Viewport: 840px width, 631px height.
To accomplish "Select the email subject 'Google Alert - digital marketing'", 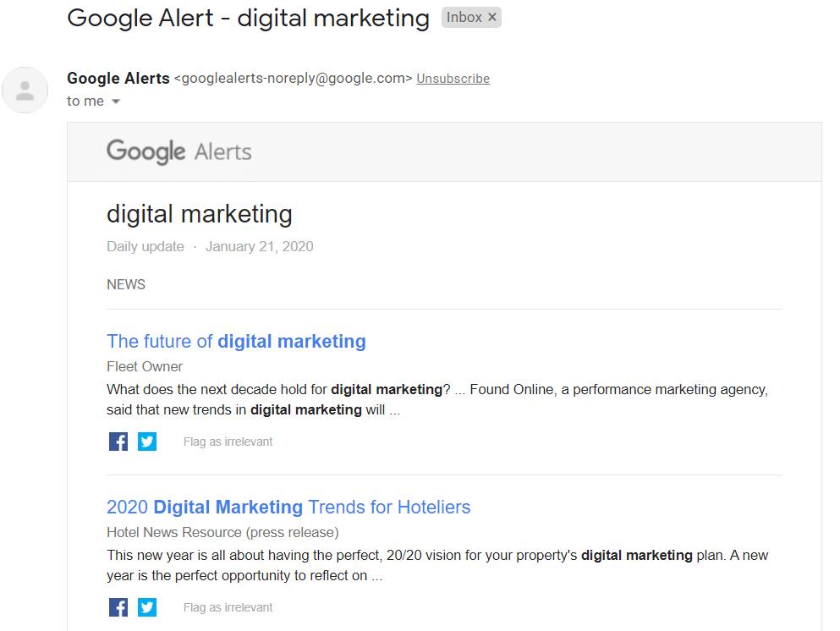I will [248, 18].
